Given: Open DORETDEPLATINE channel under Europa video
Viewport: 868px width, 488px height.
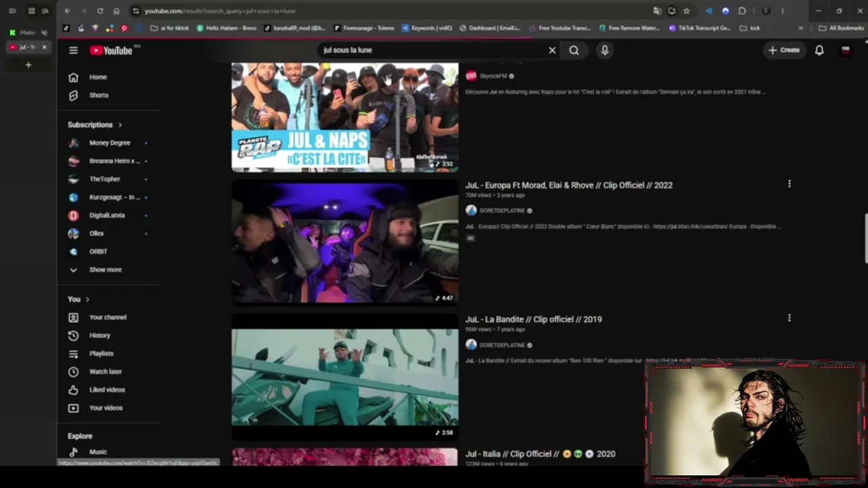Looking at the screenshot, I should [502, 211].
